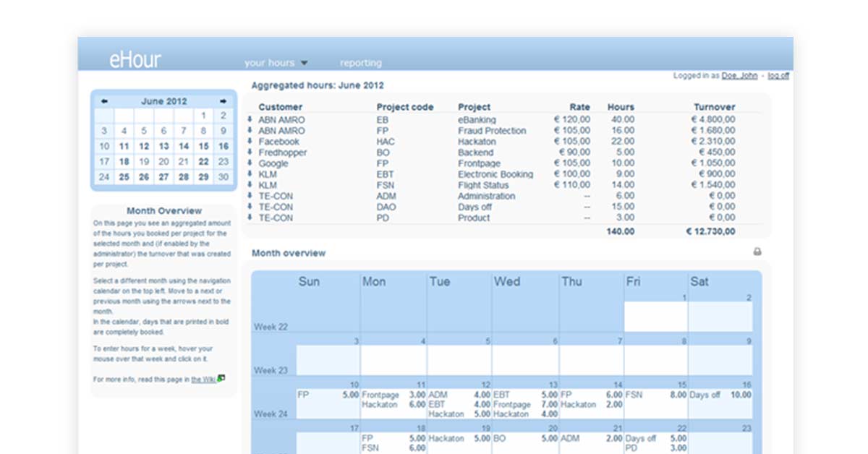The width and height of the screenshot is (868, 454).
Task: Select June 22 in mini calendar
Action: [204, 162]
